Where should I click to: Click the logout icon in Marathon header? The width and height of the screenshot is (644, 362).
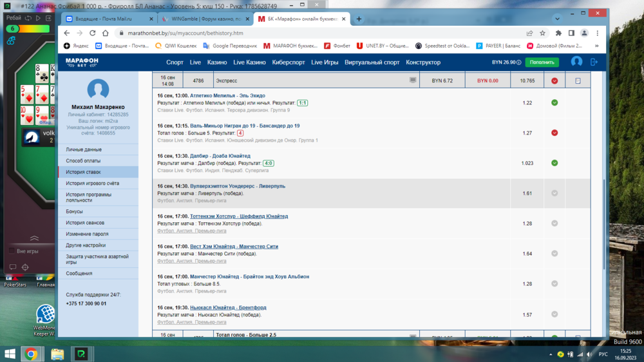[594, 62]
